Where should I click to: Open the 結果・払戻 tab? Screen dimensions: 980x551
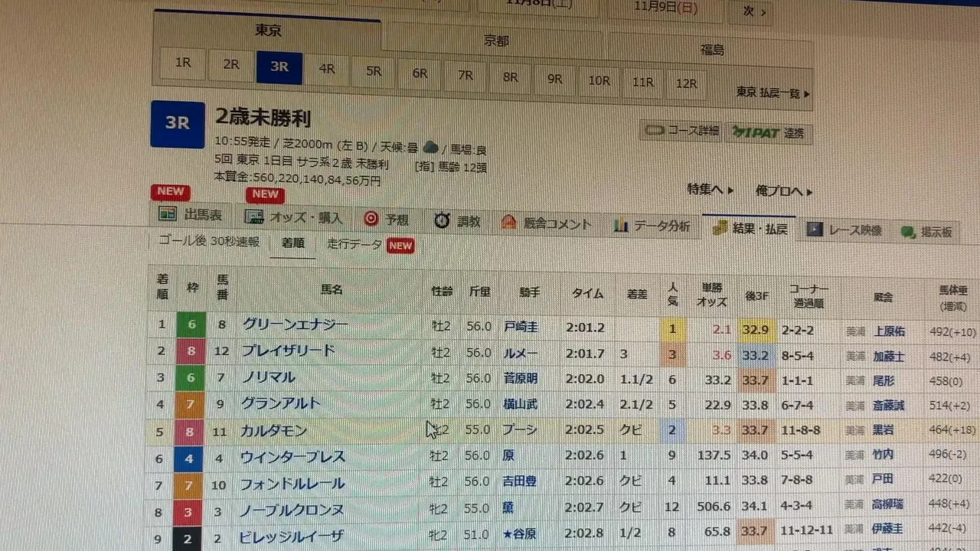750,228
